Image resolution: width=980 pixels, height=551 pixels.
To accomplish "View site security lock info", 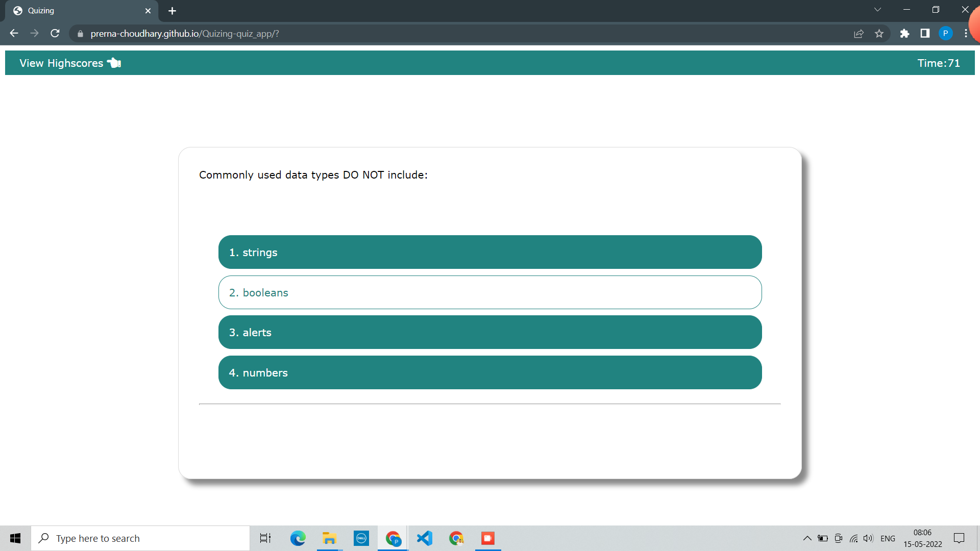I will [80, 34].
